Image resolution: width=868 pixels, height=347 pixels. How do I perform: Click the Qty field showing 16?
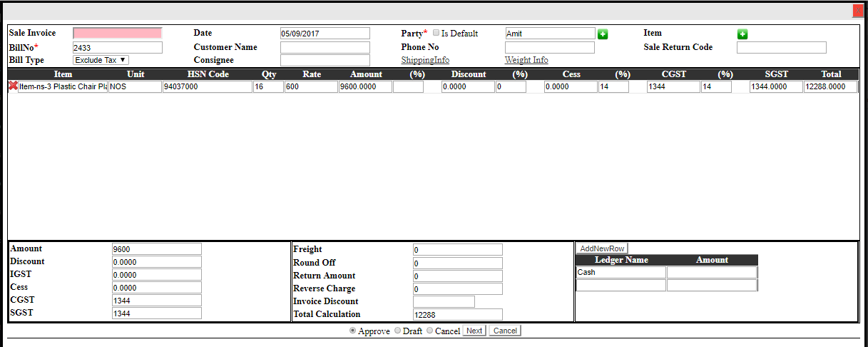pyautogui.click(x=268, y=87)
